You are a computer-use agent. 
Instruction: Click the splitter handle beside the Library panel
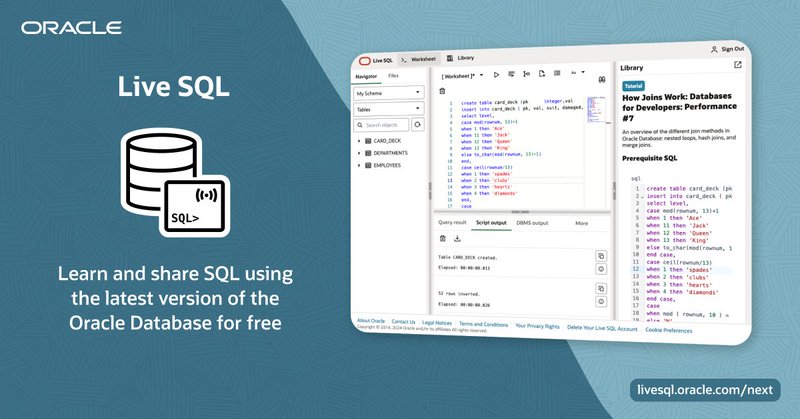pos(614,191)
